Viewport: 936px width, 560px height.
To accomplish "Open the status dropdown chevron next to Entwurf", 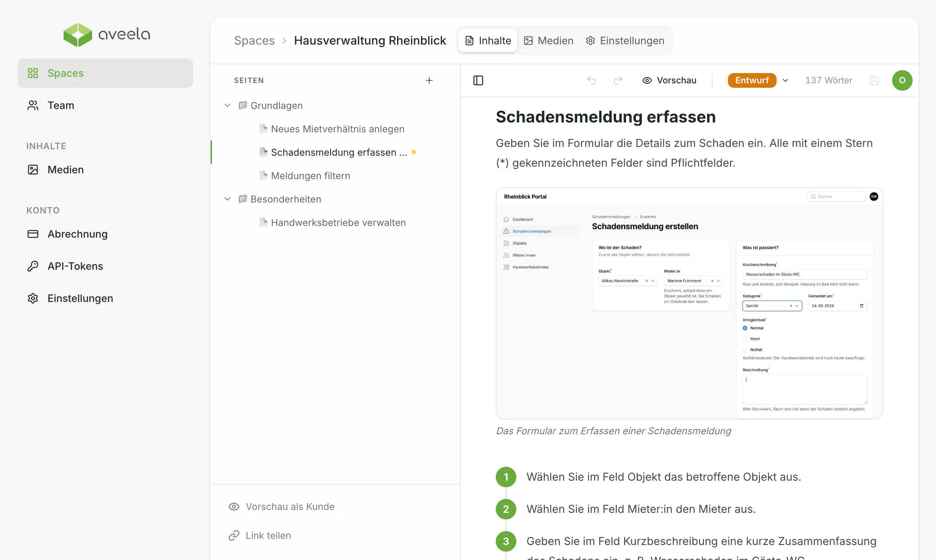I will (785, 80).
